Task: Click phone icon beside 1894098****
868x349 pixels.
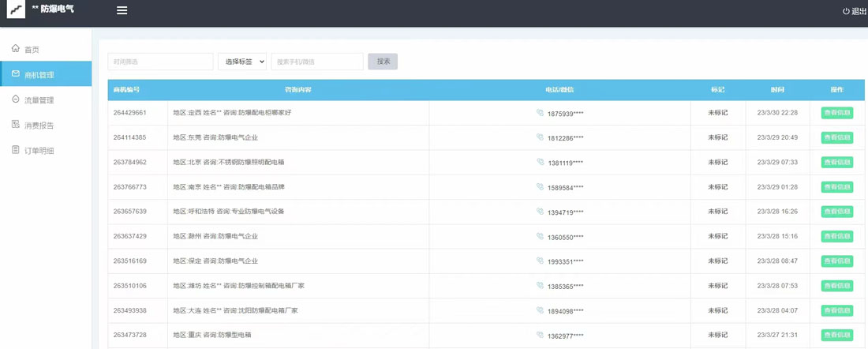Action: click(540, 310)
